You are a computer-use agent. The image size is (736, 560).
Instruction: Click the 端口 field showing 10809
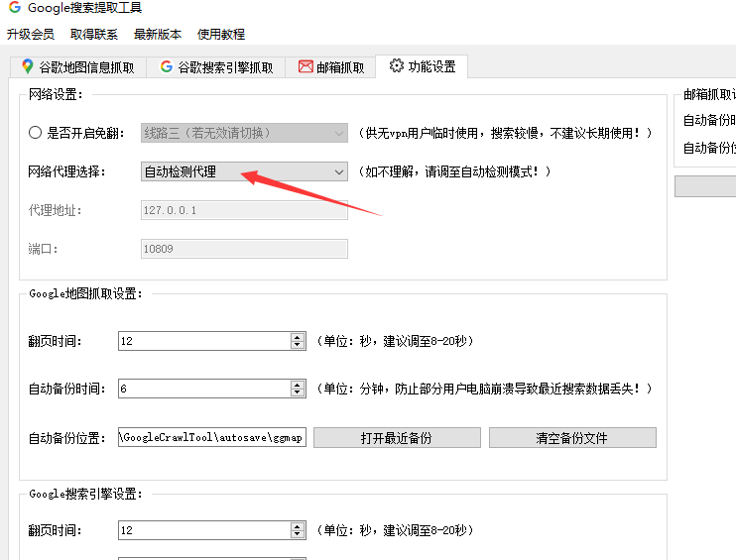(x=244, y=249)
